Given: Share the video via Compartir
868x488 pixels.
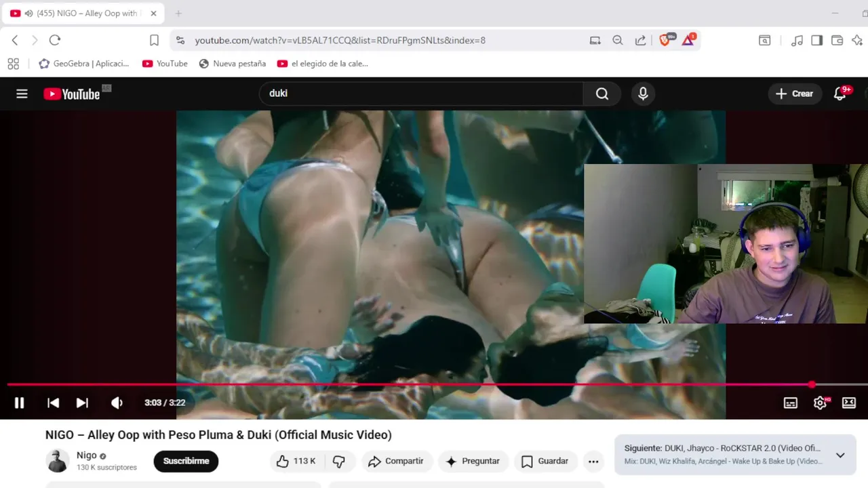Looking at the screenshot, I should click(x=396, y=461).
